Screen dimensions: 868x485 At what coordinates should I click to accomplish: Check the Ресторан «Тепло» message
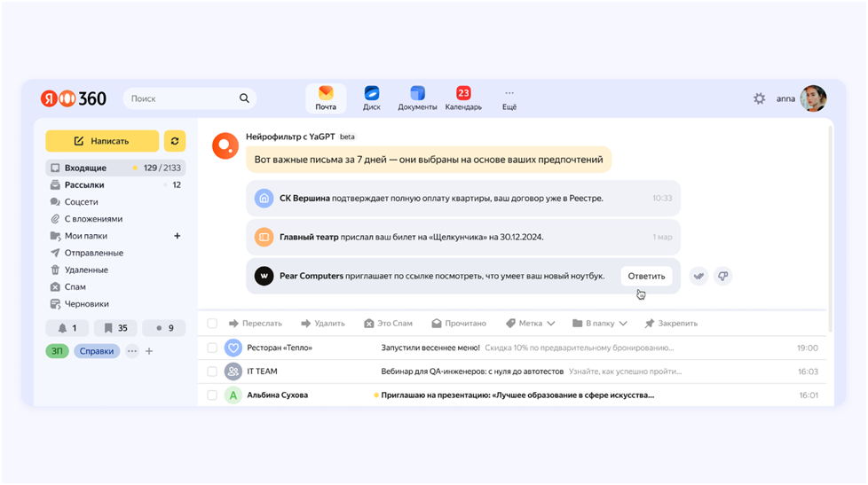tap(212, 348)
